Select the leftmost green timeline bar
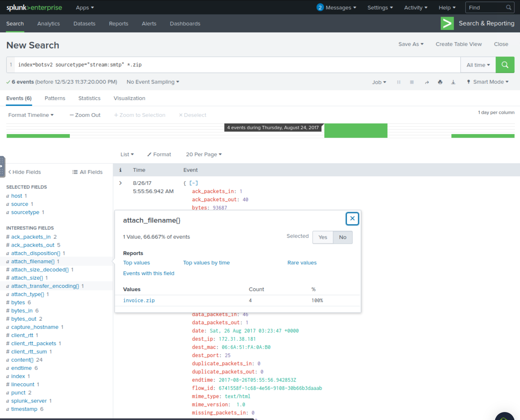 click(38, 136)
